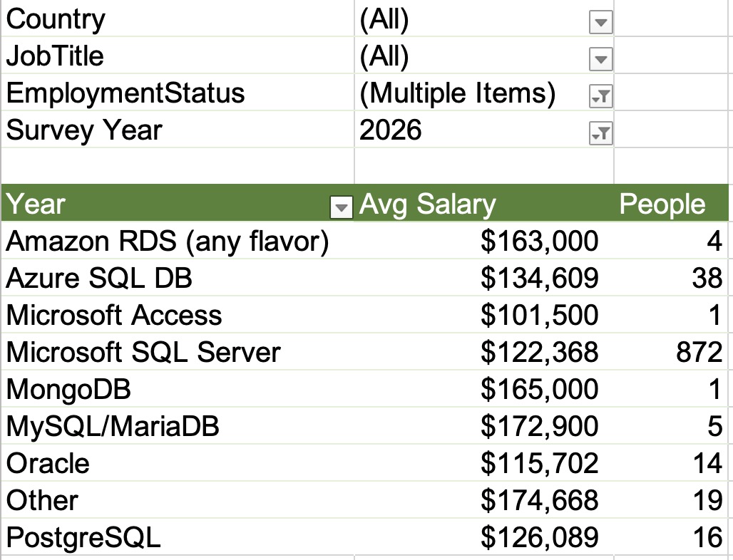This screenshot has height=560, width=733.
Task: Open the Country filter dropdown arrow
Action: [600, 23]
